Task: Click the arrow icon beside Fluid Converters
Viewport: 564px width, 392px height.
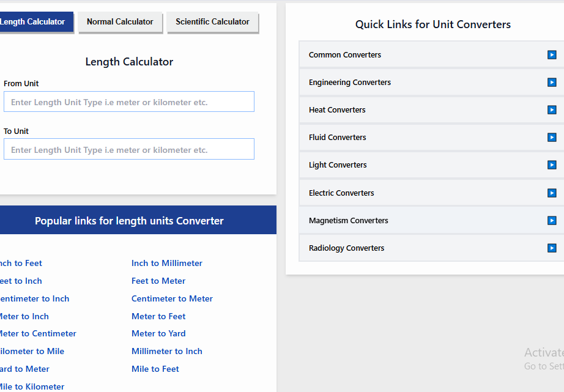Action: [x=552, y=138]
